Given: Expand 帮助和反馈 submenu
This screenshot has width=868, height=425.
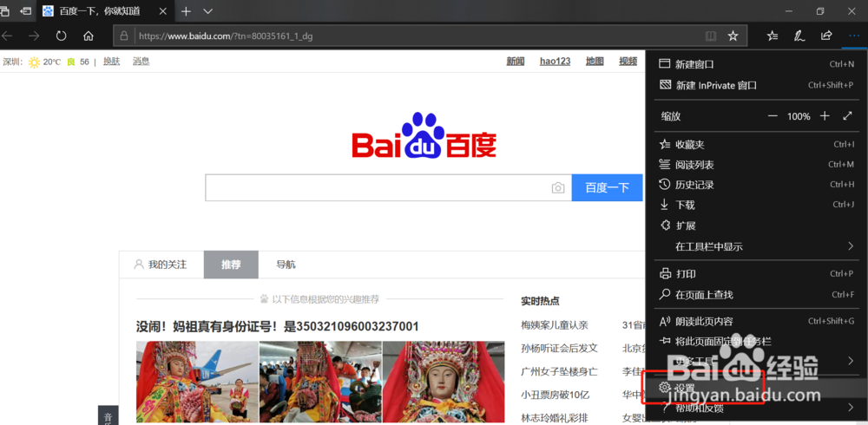Looking at the screenshot, I should [757, 409].
